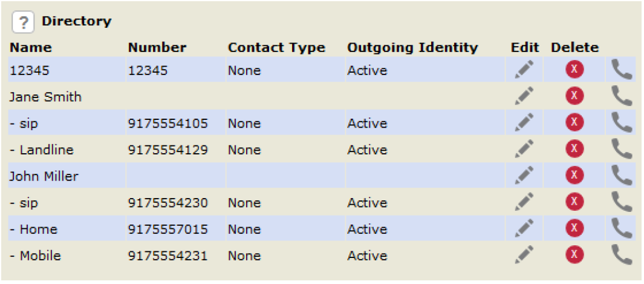Image resolution: width=644 pixels, height=284 pixels.
Task: Edit Jane Smith's Landline entry
Action: [524, 149]
